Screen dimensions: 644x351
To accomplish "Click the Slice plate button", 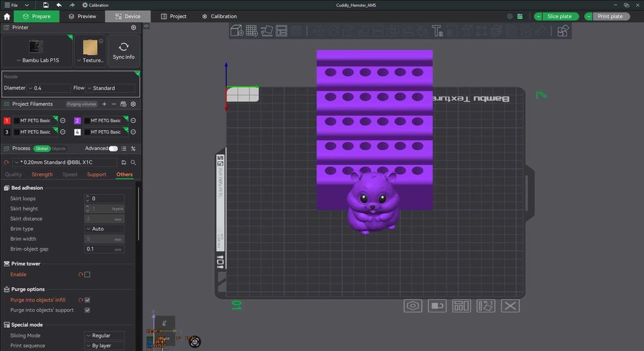I will click(560, 16).
